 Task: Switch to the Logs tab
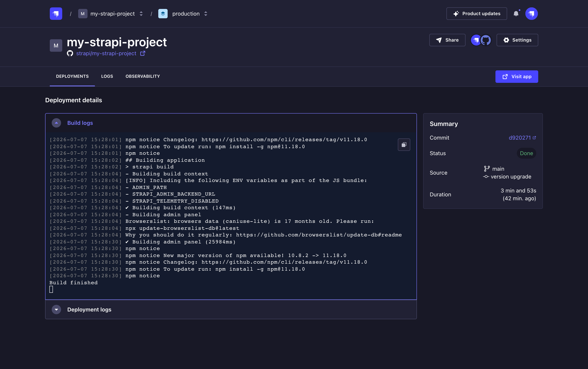[107, 76]
